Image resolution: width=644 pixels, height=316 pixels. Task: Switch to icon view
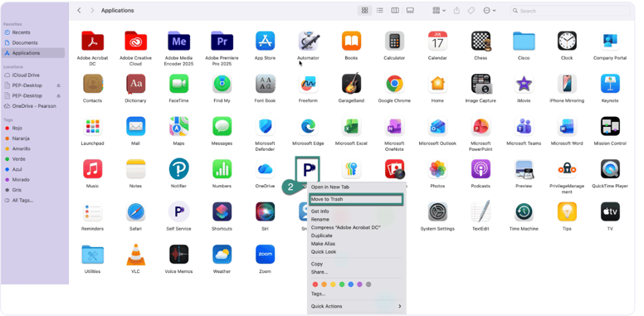[x=364, y=11]
